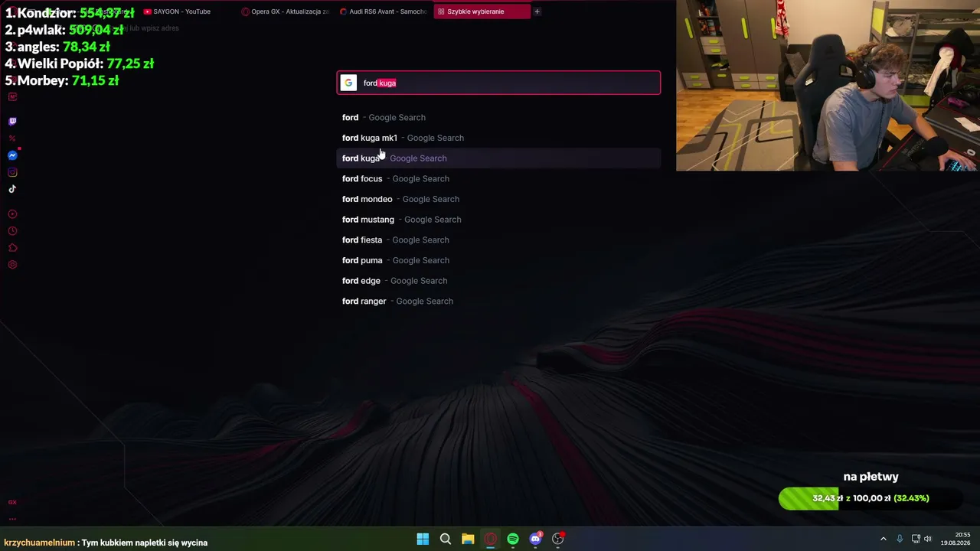The width and height of the screenshot is (980, 551).
Task: Click the Opera GX taskbar icon
Action: [x=490, y=539]
